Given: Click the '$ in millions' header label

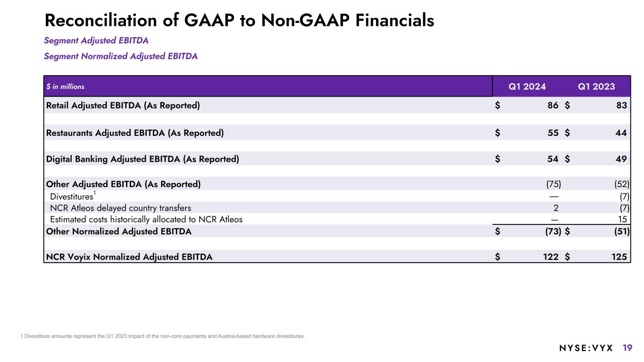Looking at the screenshot, I should point(65,87).
